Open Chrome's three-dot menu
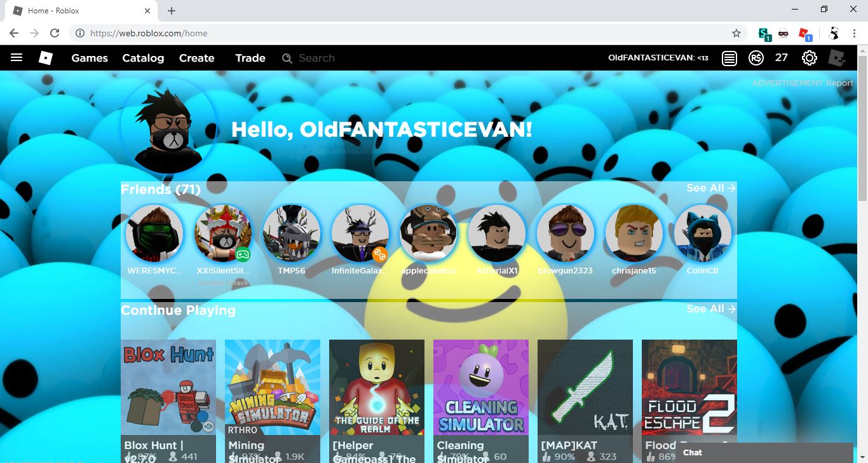 coord(855,33)
